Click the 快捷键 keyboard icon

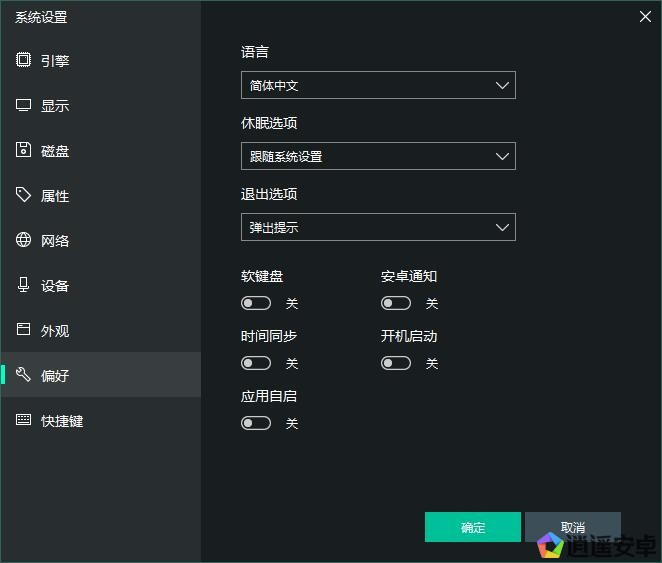[24, 420]
